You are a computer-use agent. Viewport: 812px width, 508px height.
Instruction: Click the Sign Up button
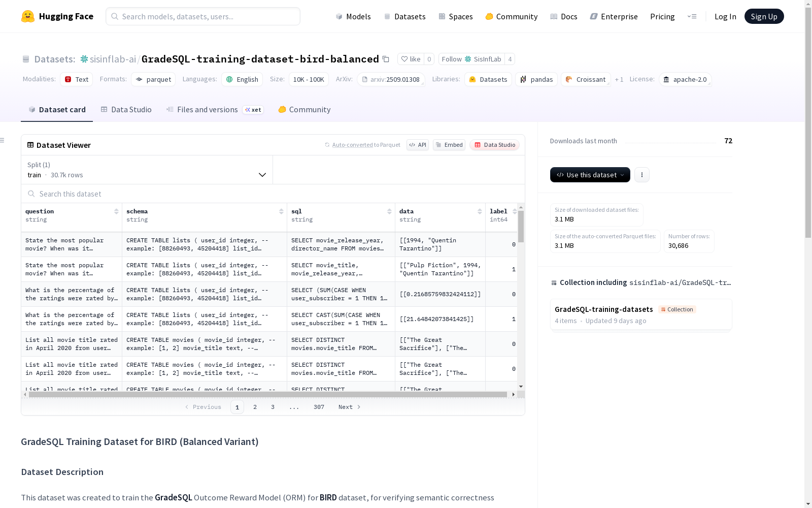coord(764,16)
